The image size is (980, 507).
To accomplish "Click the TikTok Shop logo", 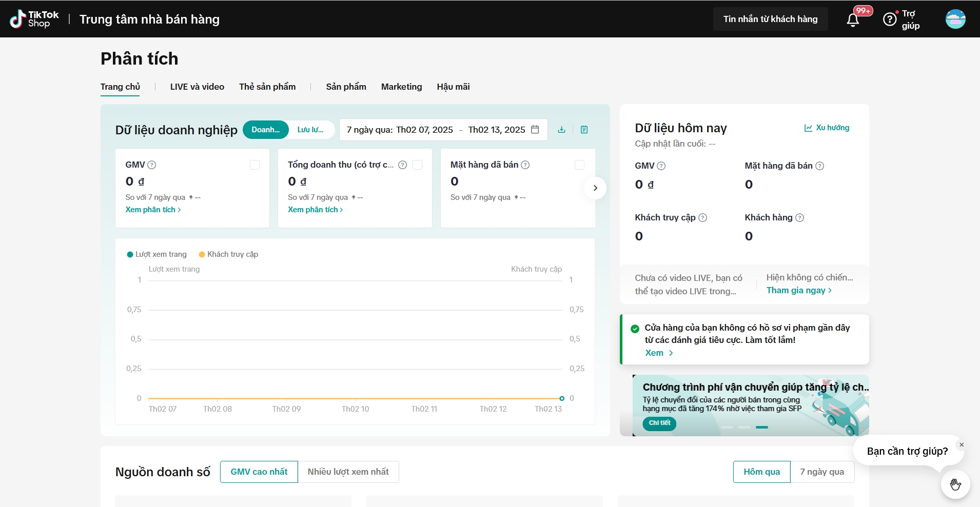I will click(x=34, y=19).
